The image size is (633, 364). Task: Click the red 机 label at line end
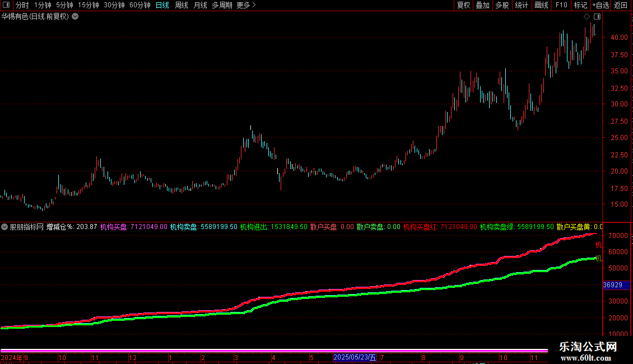[598, 245]
